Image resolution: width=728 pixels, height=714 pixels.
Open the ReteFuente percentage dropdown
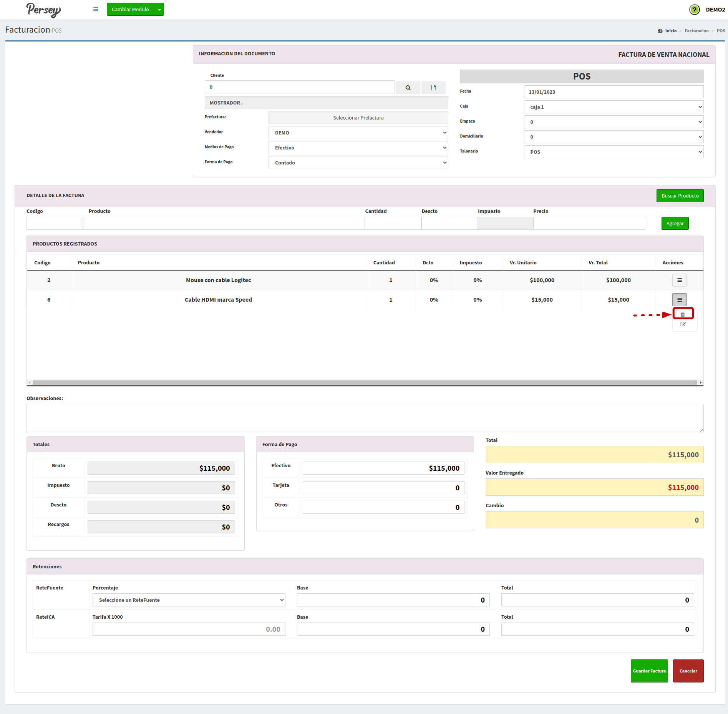[189, 600]
